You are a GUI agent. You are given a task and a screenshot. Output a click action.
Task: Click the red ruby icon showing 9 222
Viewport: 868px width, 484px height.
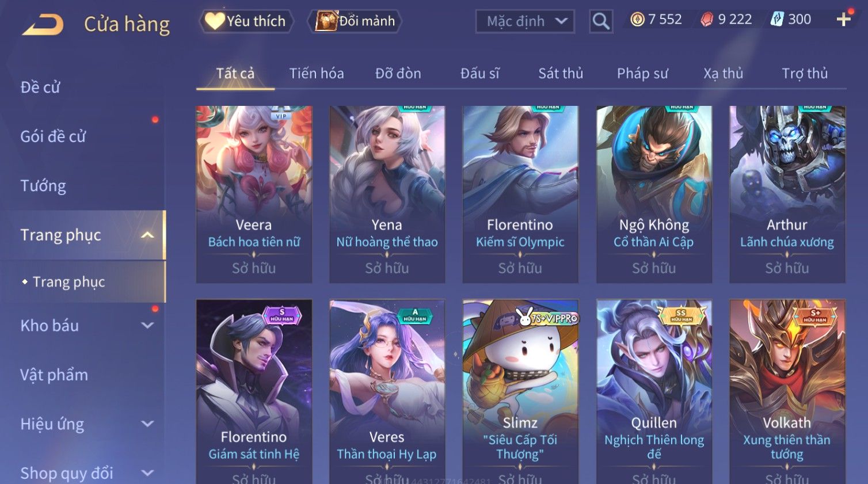point(707,20)
